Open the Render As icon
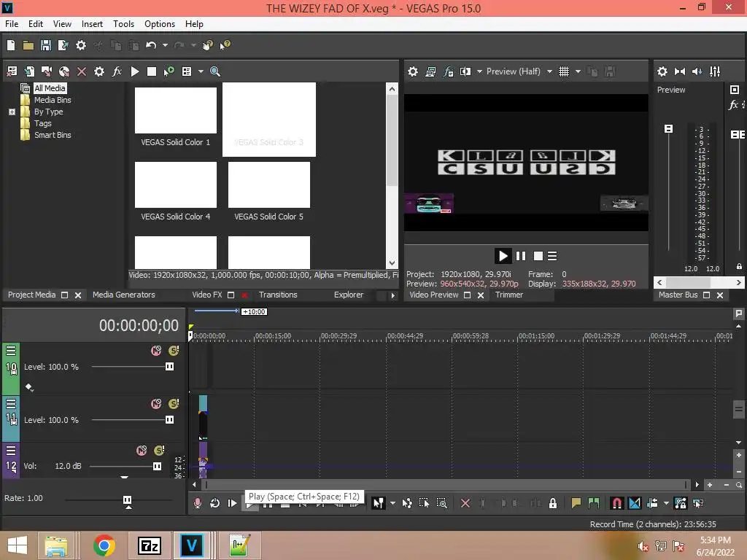 pos(63,45)
